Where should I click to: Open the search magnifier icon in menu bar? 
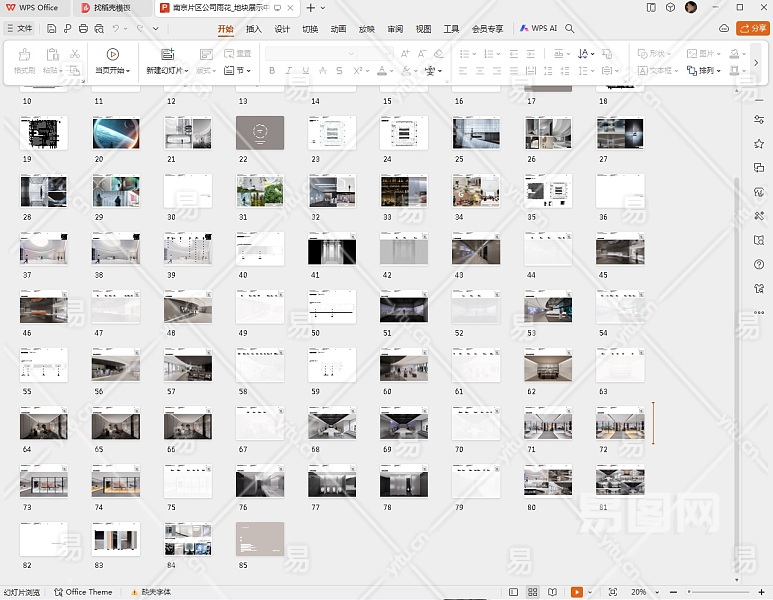tap(570, 29)
